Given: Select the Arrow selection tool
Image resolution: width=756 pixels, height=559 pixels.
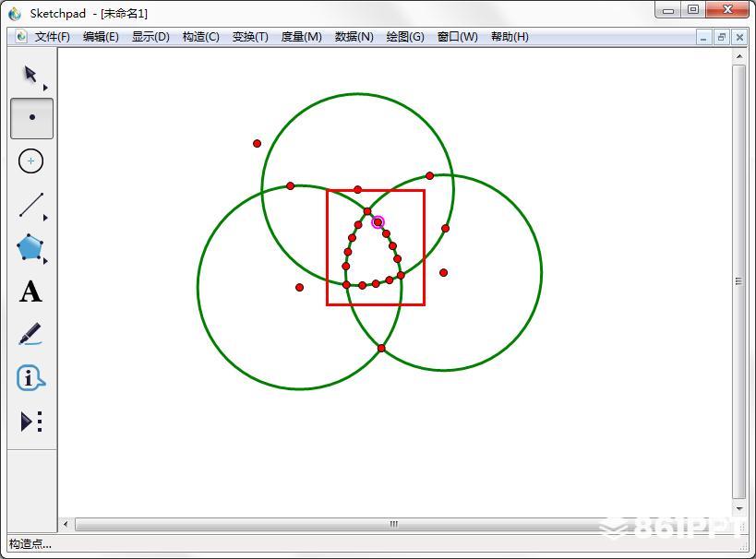Looking at the screenshot, I should coord(30,74).
